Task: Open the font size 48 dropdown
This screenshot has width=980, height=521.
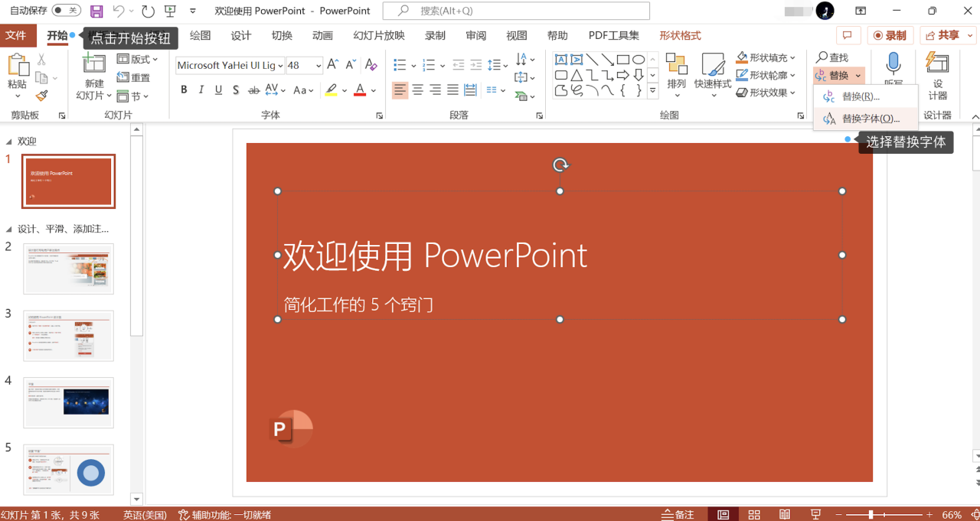Action: tap(318, 66)
